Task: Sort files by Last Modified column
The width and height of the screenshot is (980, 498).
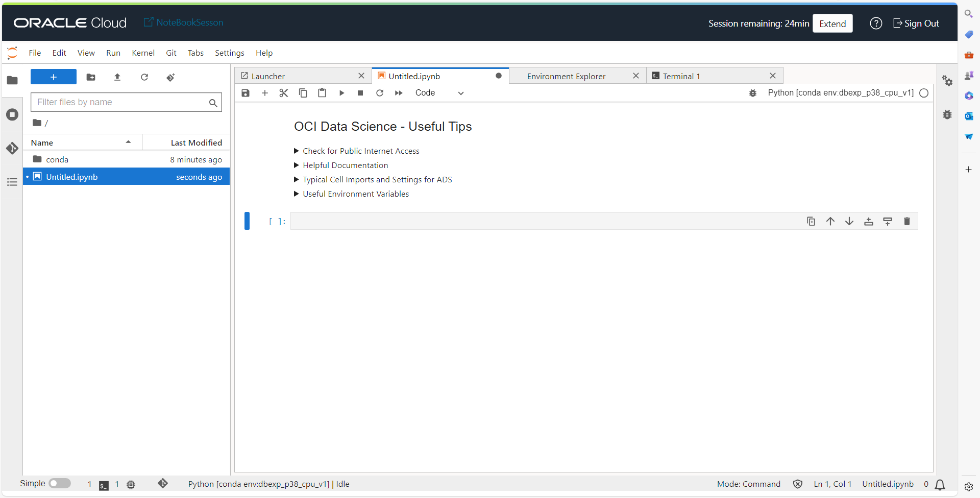Action: tap(186, 143)
